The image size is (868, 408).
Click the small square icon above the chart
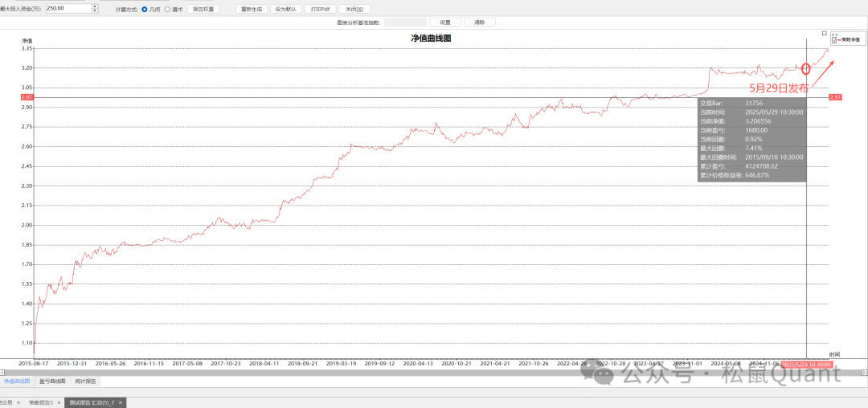pyautogui.click(x=824, y=33)
